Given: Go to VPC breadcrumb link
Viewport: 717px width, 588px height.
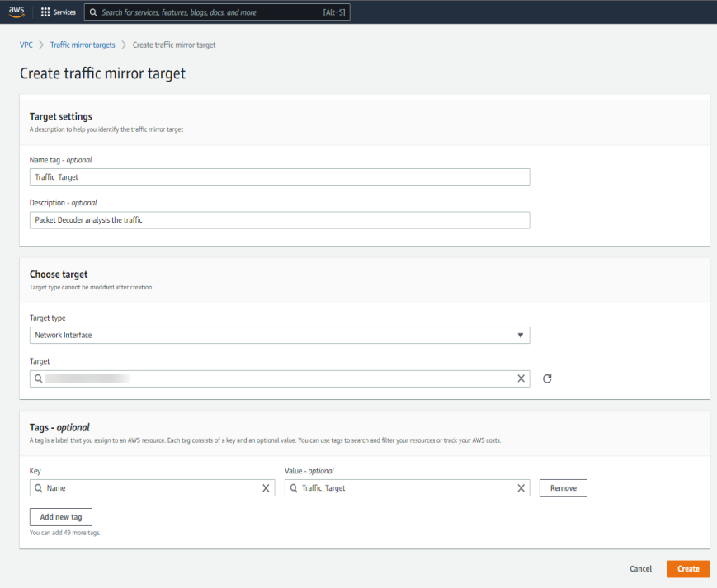Looking at the screenshot, I should point(26,45).
